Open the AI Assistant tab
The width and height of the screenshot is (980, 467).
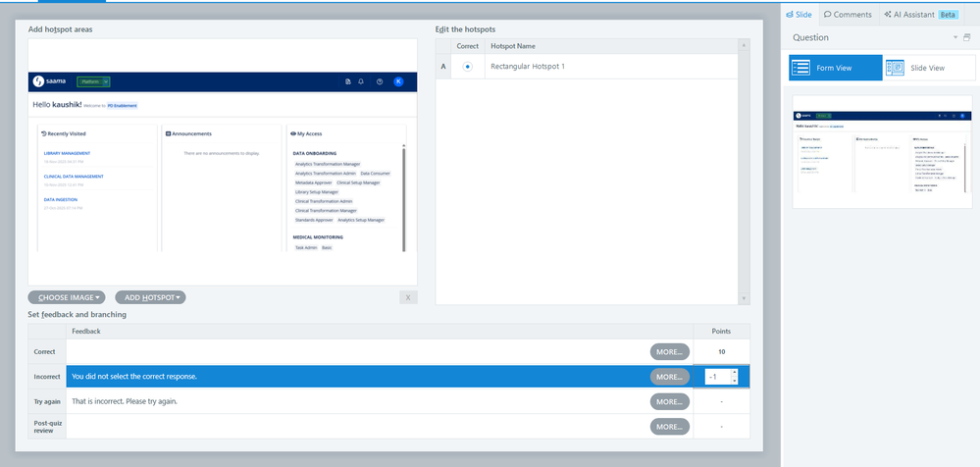click(921, 14)
